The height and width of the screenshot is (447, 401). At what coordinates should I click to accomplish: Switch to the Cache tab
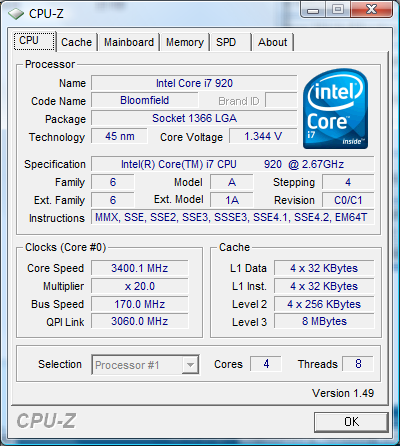76,42
